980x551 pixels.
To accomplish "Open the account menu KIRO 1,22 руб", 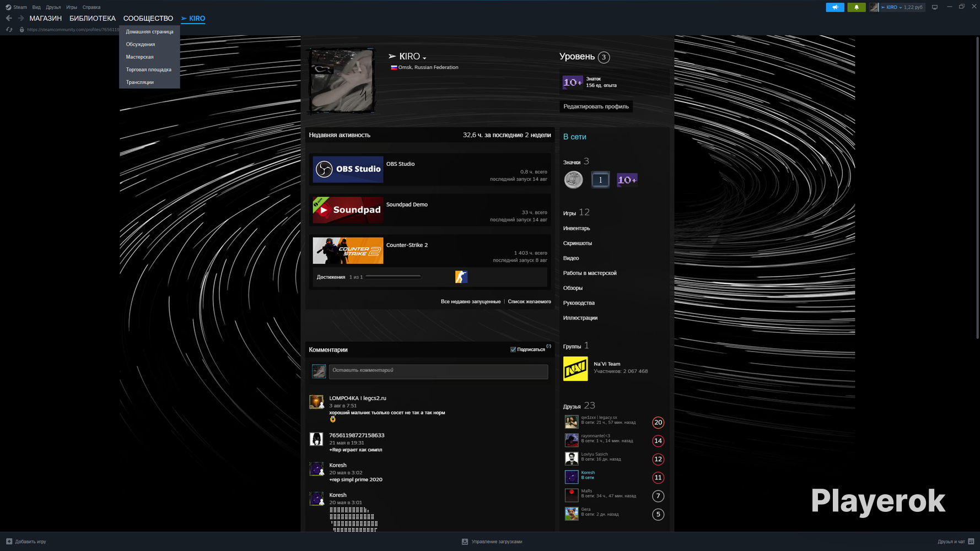I will 896,7.
